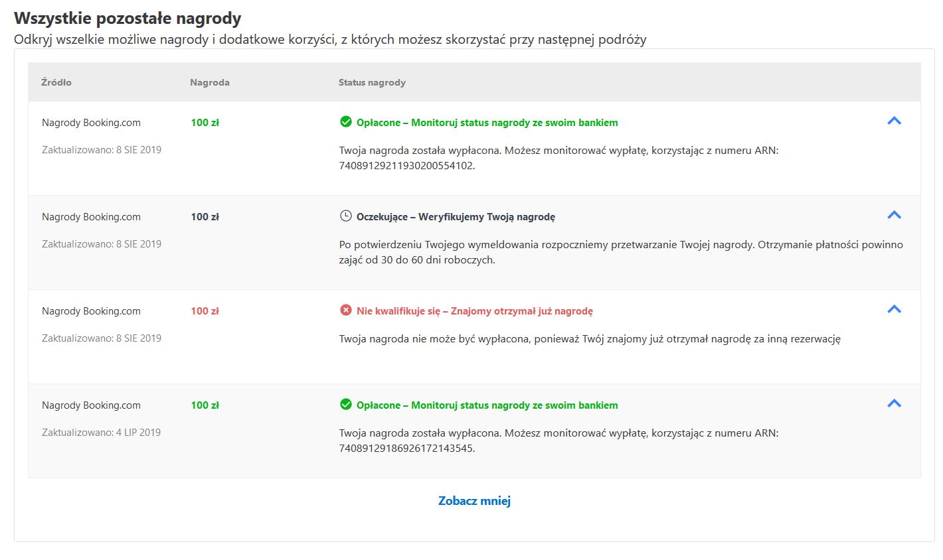Click the clock icon beside Oczekujące status
This screenshot has height=560, width=943.
[x=345, y=216]
